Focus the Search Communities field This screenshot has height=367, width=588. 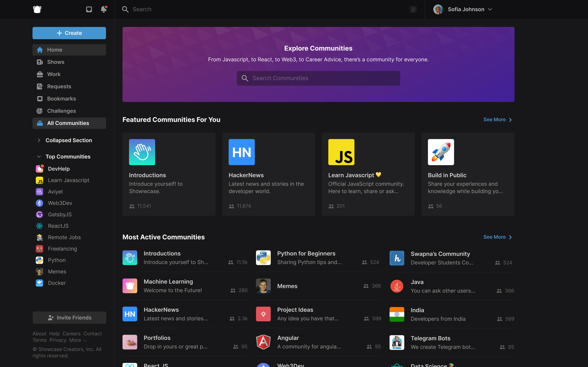tap(318, 78)
